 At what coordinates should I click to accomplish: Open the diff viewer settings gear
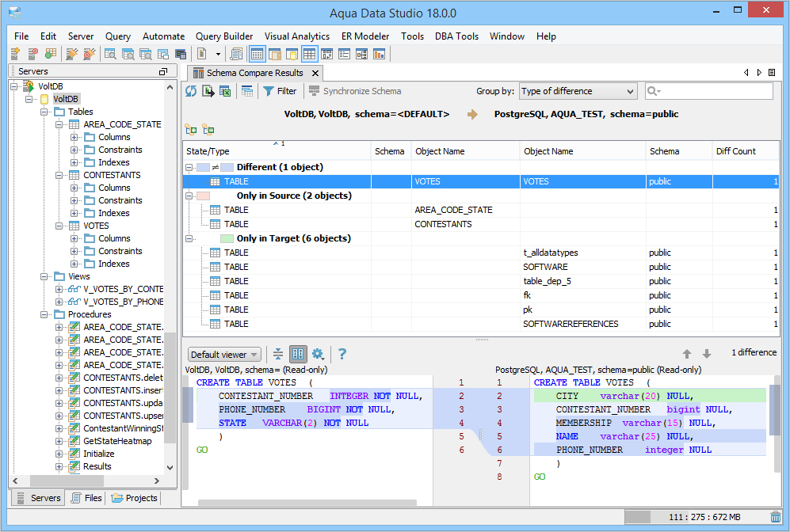pyautogui.click(x=318, y=355)
